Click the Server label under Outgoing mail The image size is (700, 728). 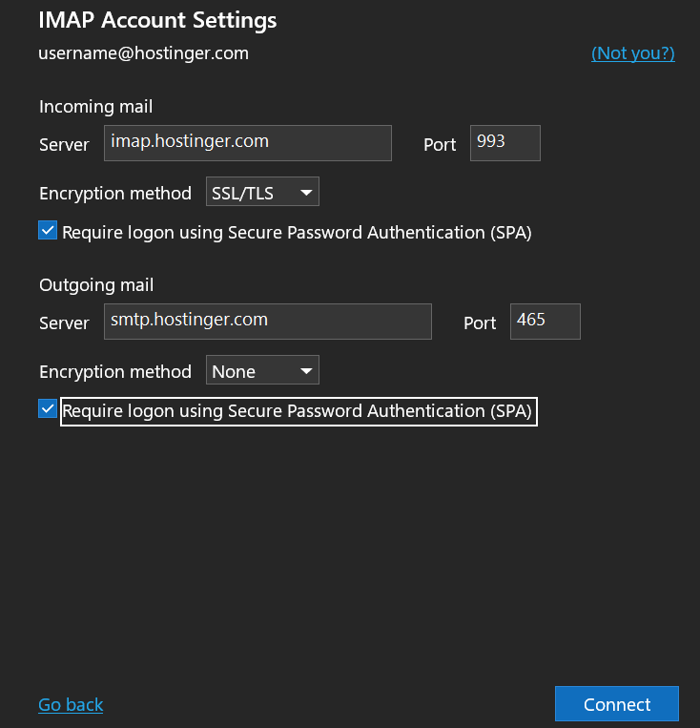click(x=64, y=323)
